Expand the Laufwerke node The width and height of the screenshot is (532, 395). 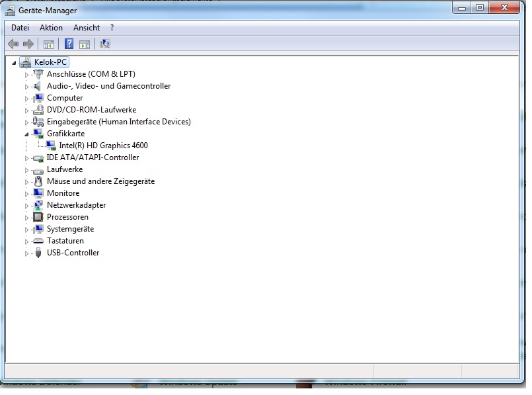tap(27, 170)
